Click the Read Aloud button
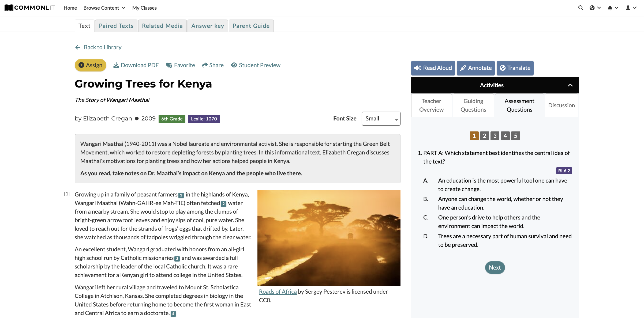The image size is (644, 318). pyautogui.click(x=433, y=68)
